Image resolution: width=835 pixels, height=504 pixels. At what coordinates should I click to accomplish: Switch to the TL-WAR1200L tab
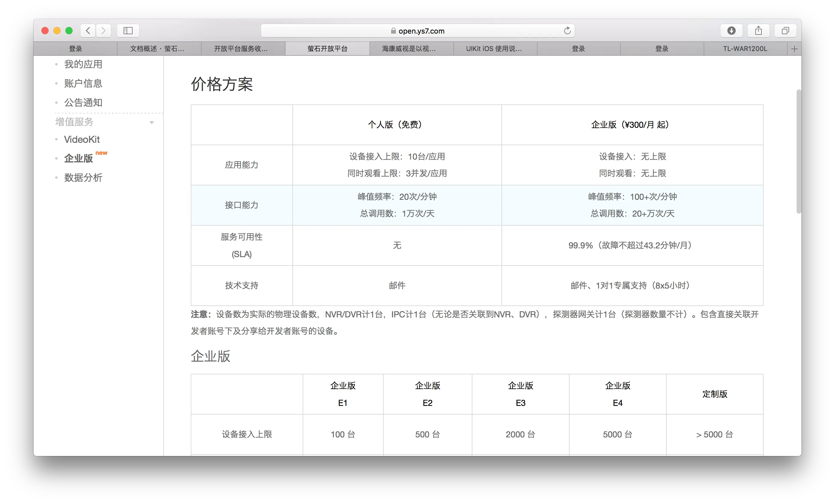pos(745,49)
